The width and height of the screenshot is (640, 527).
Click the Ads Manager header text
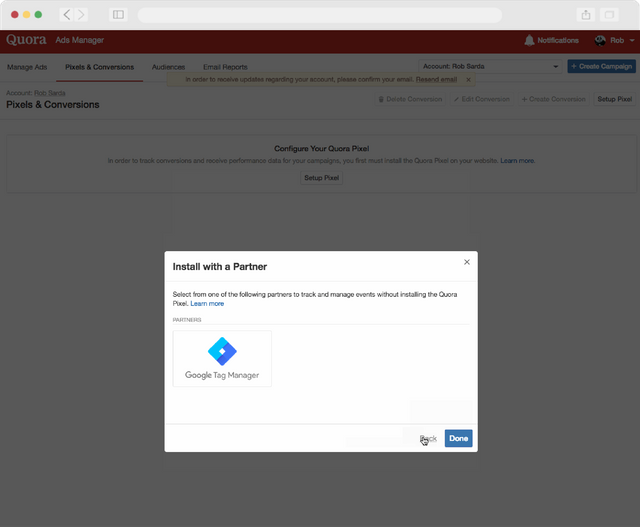80,40
